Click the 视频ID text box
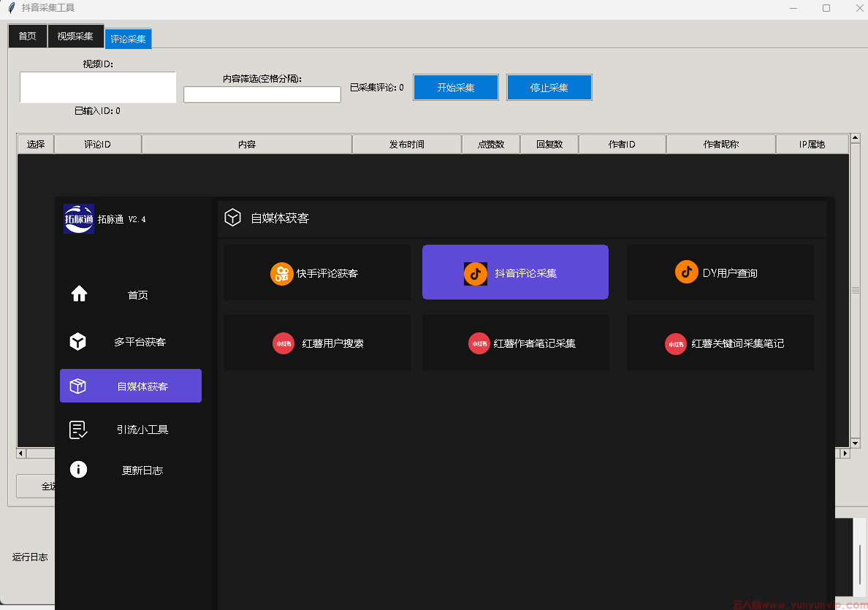The width and height of the screenshot is (868, 610). click(98, 88)
